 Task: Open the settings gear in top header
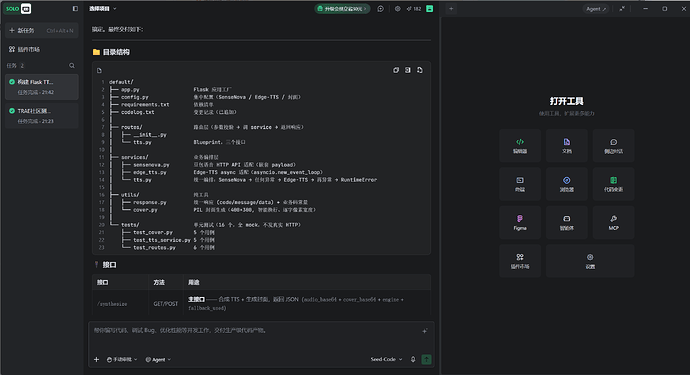(397, 9)
